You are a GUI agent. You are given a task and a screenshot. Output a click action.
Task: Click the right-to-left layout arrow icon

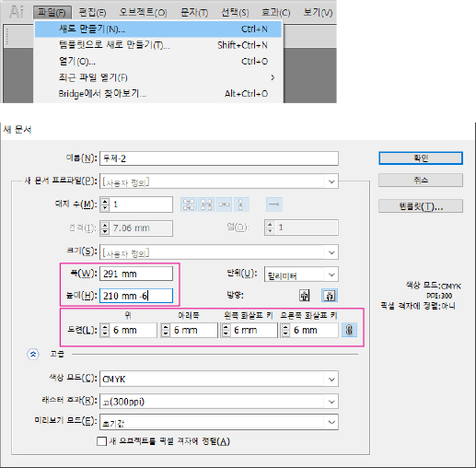pos(274,205)
